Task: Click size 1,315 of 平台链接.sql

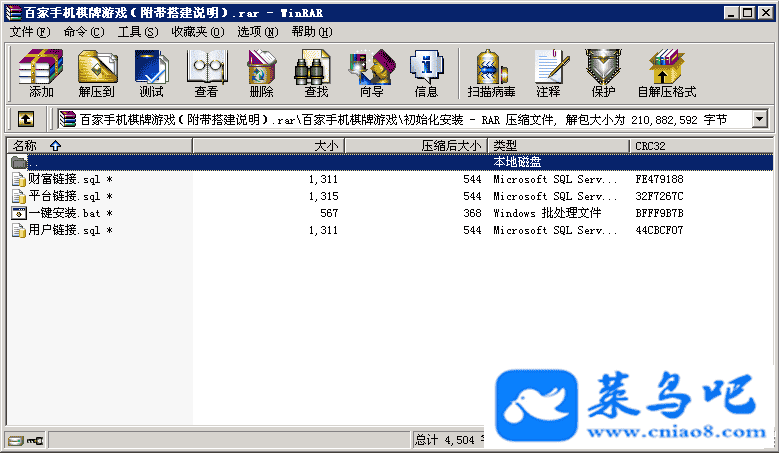Action: pos(323,196)
